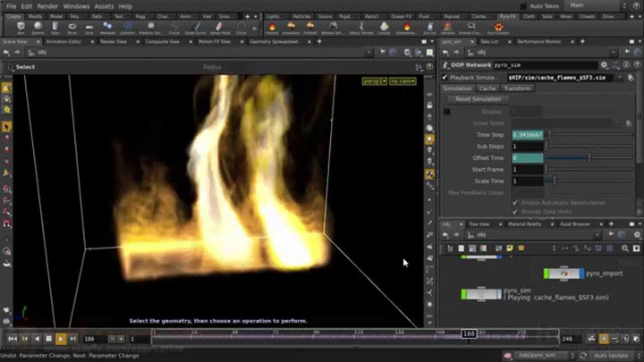644x362 pixels.
Task: Open the Render menu
Action: pyautogui.click(x=48, y=5)
